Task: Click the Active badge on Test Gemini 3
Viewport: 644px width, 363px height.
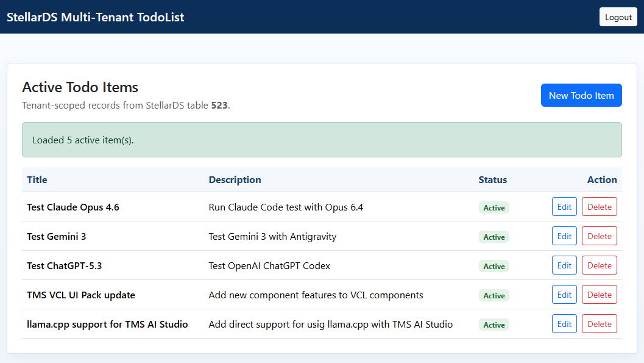Action: (x=494, y=237)
